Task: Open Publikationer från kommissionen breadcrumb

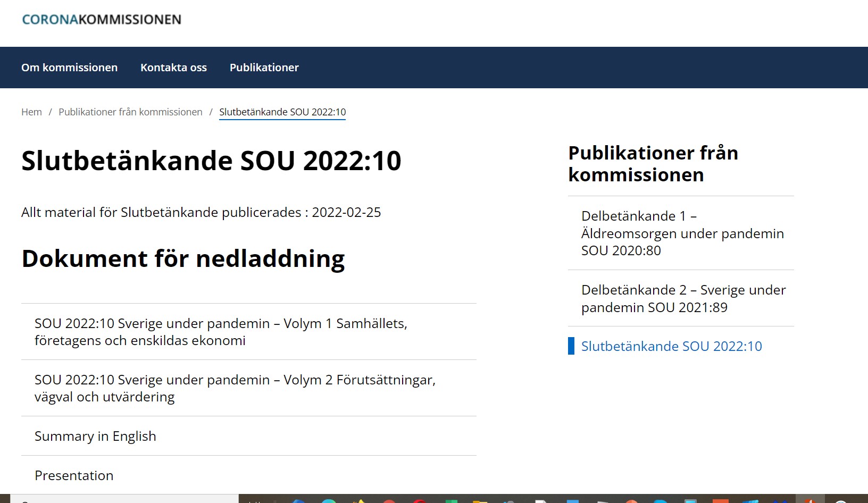Action: click(130, 112)
